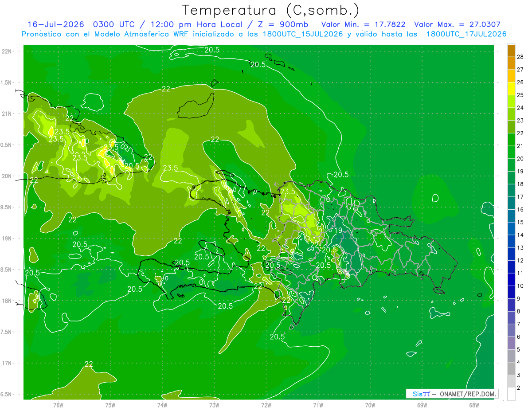532x411 pixels.
Task: Click the "76W" longitude axis label
Action: [x=58, y=405]
